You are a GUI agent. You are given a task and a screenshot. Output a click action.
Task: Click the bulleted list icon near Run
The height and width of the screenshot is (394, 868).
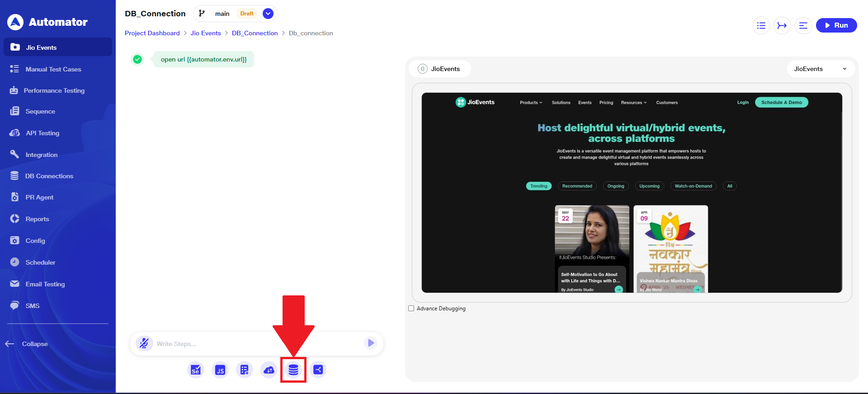tap(761, 25)
